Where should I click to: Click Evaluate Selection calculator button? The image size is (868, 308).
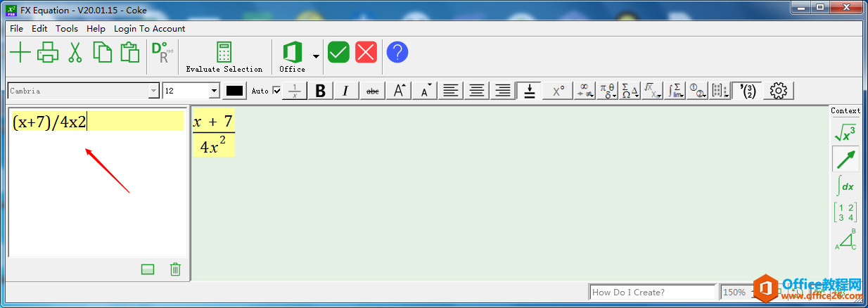[x=224, y=57]
